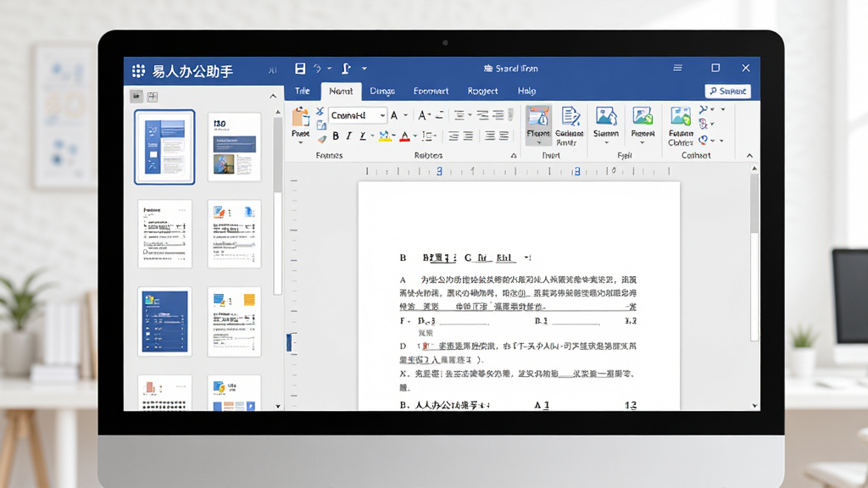868x488 pixels.
Task: Collapse the thumbnail sidebar panel chevron
Action: [x=273, y=97]
